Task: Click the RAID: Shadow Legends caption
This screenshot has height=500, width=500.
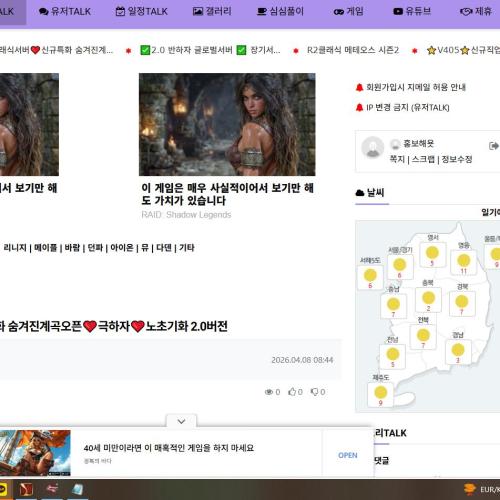Action: (186, 215)
